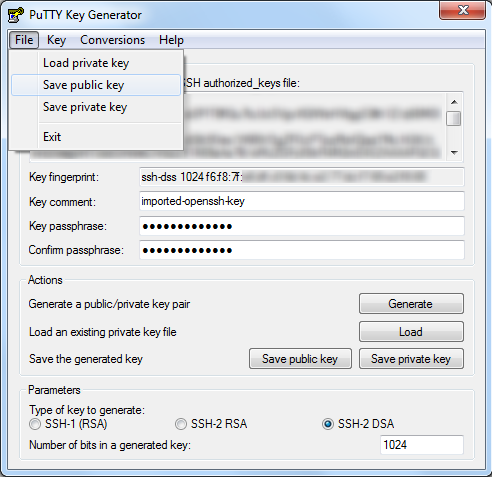Screen dimensions: 492x477
Task: Click Save private key button in Actions
Action: (411, 359)
